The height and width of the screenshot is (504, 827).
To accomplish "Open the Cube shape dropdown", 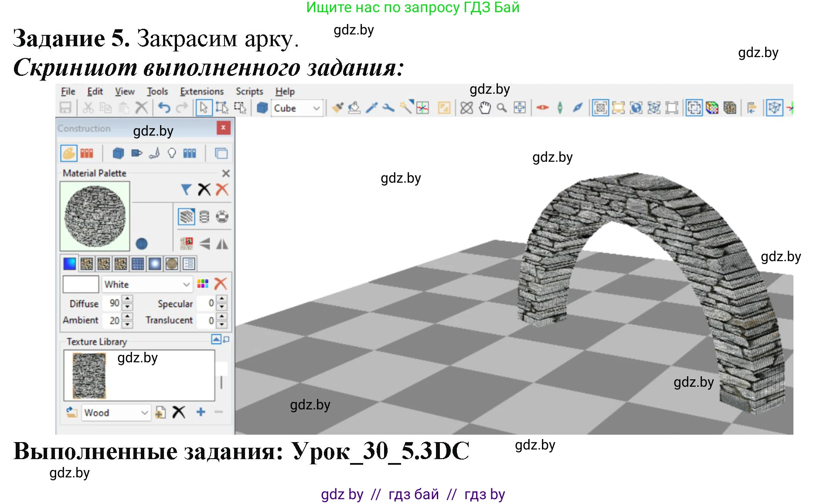I will [x=317, y=108].
